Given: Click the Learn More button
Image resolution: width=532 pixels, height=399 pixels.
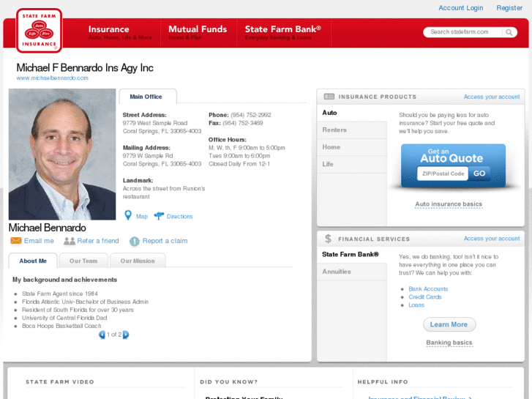Looking at the screenshot, I should 449,324.
